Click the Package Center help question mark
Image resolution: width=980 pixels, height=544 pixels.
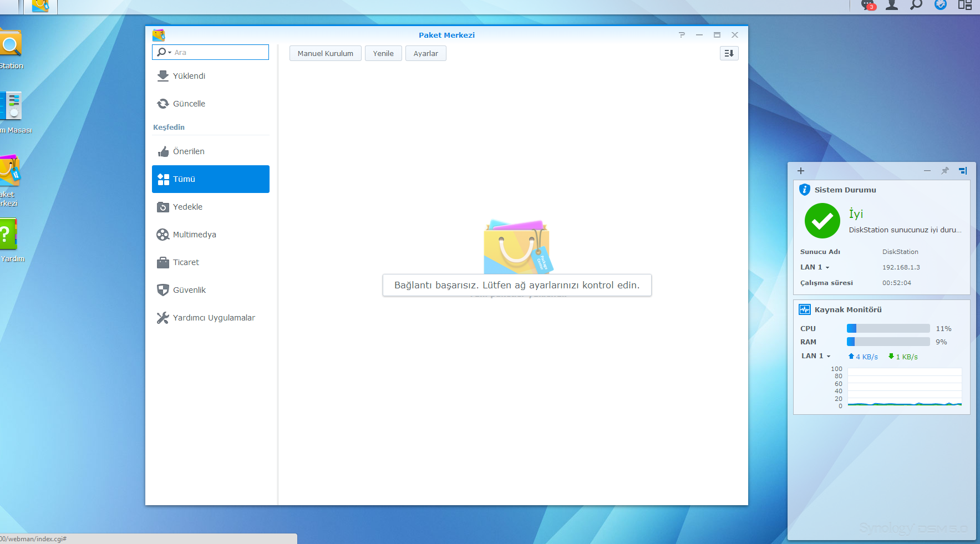(x=682, y=35)
